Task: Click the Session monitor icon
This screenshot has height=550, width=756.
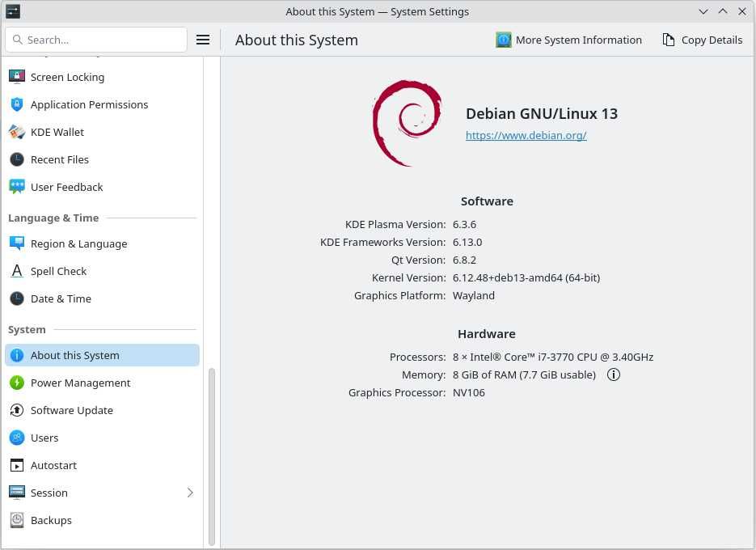Action: tap(17, 493)
